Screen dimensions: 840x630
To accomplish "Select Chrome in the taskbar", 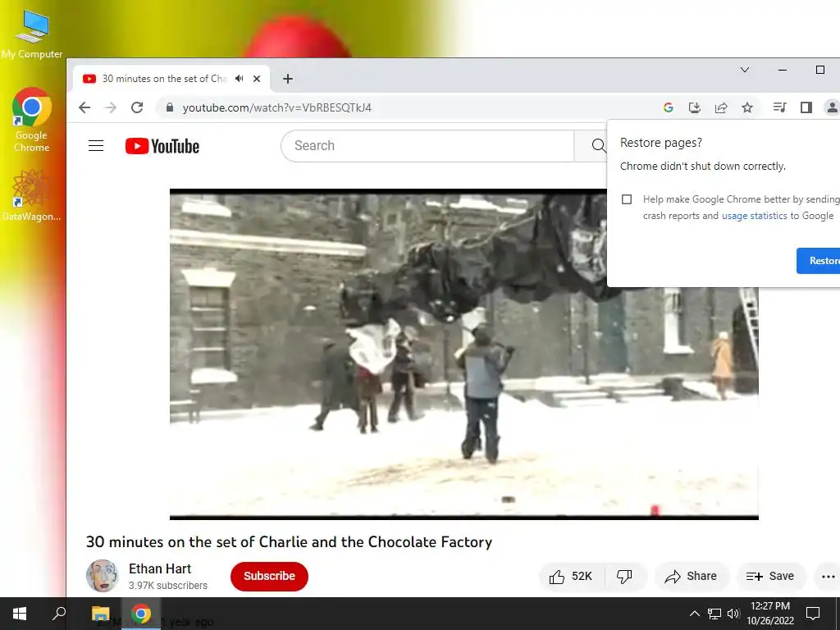I will point(141,614).
